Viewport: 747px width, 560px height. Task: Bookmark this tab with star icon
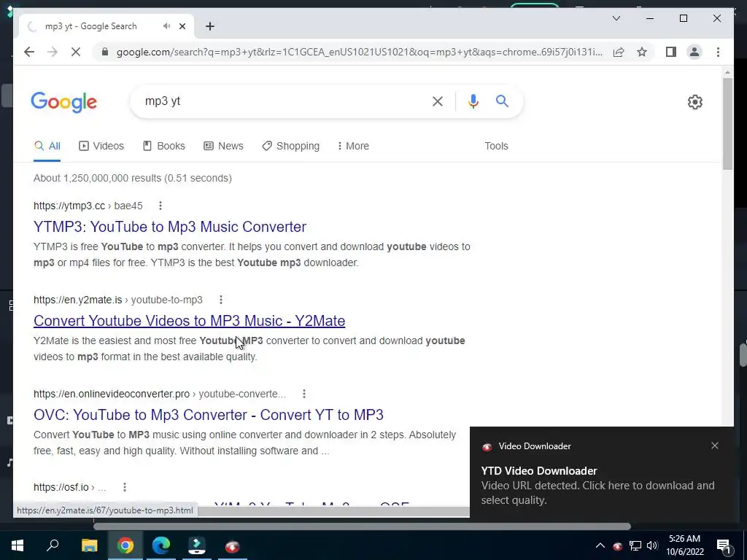[x=642, y=52]
